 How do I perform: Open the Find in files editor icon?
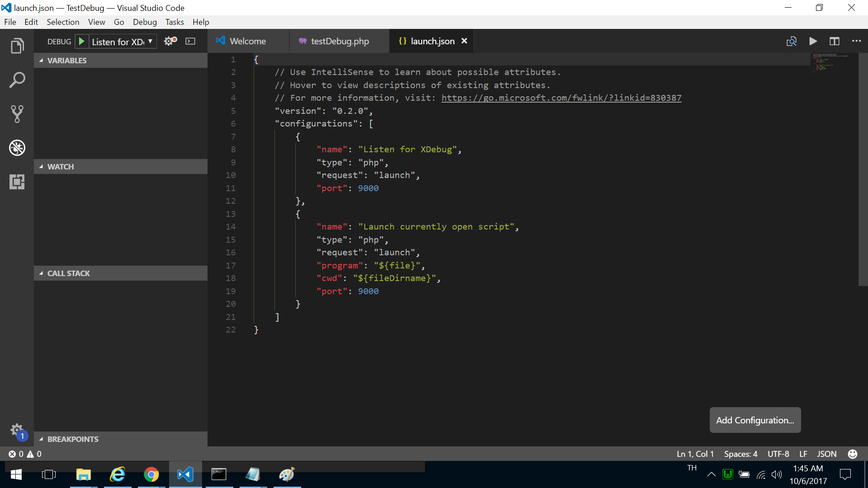coord(791,41)
